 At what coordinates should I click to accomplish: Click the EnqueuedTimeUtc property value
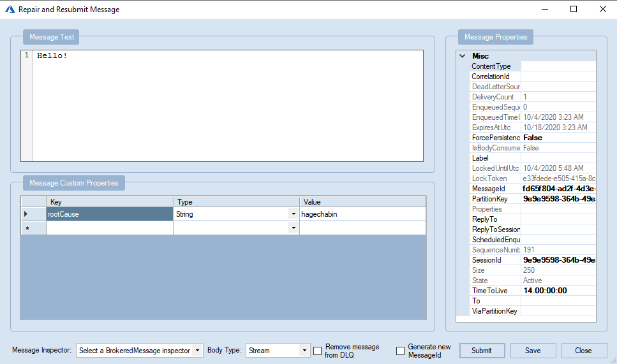pyautogui.click(x=558, y=117)
